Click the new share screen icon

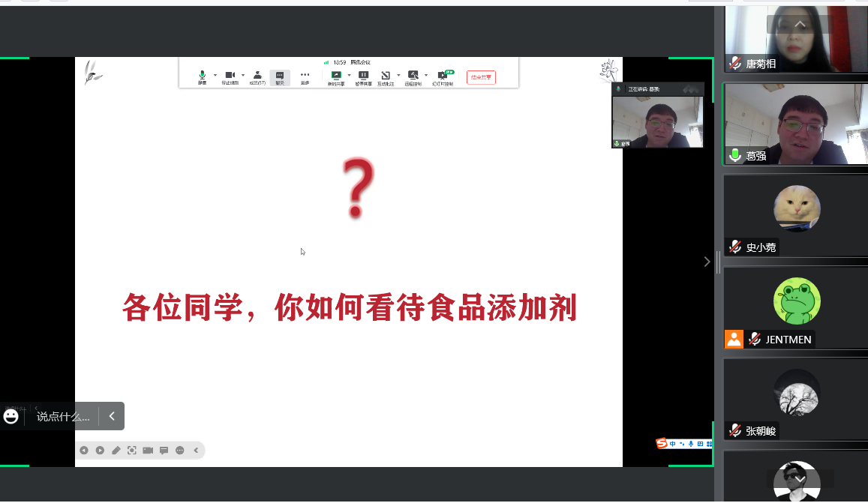[336, 76]
